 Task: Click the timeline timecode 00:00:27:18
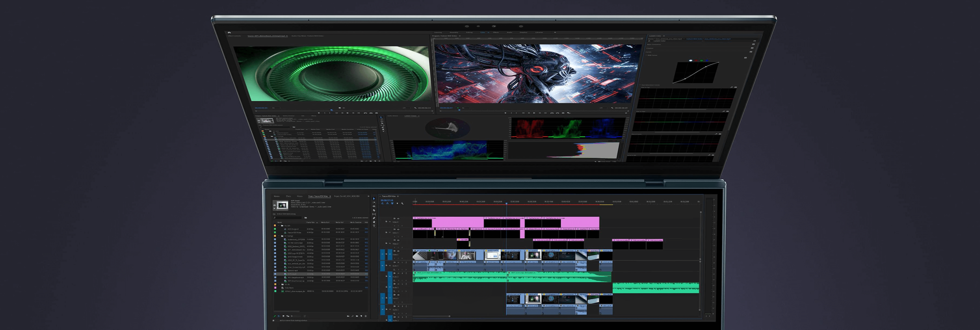pyautogui.click(x=387, y=200)
